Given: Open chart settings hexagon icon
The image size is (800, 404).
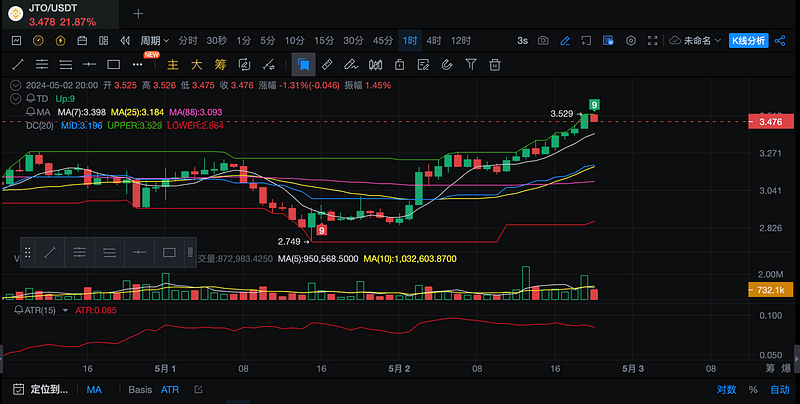Looking at the screenshot, I should 631,41.
